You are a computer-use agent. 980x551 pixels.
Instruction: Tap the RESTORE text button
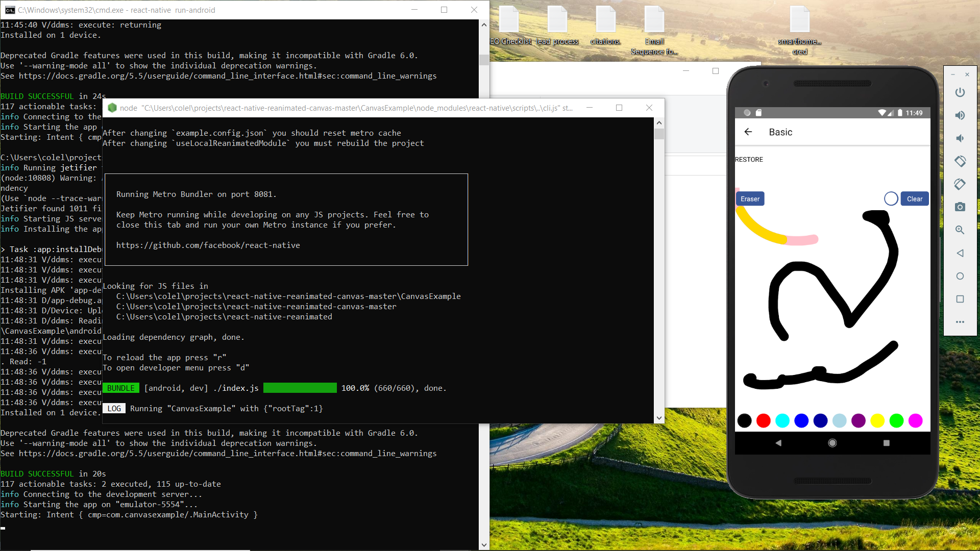click(749, 160)
